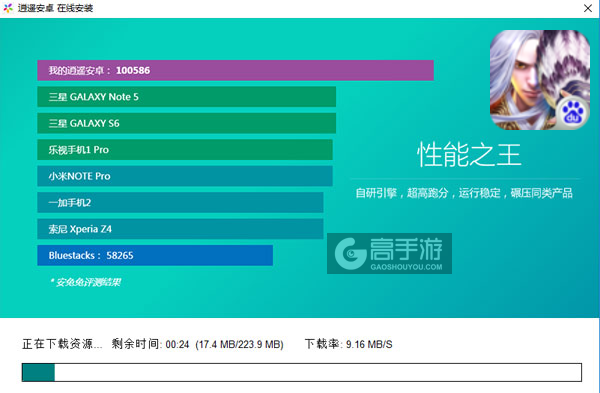
Task: Select the 索尼 Xperia Z4 bar
Action: pyautogui.click(x=180, y=229)
